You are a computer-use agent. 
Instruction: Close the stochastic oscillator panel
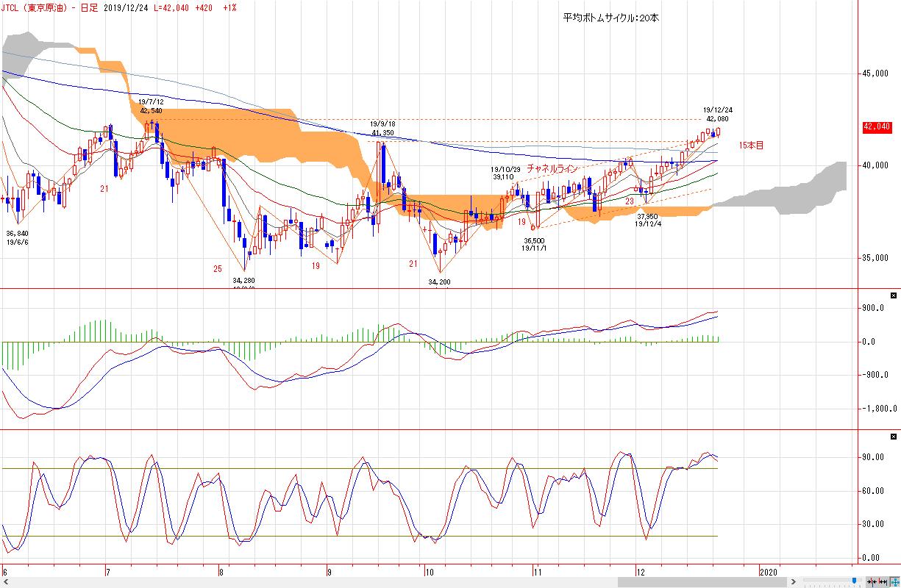tap(894, 436)
